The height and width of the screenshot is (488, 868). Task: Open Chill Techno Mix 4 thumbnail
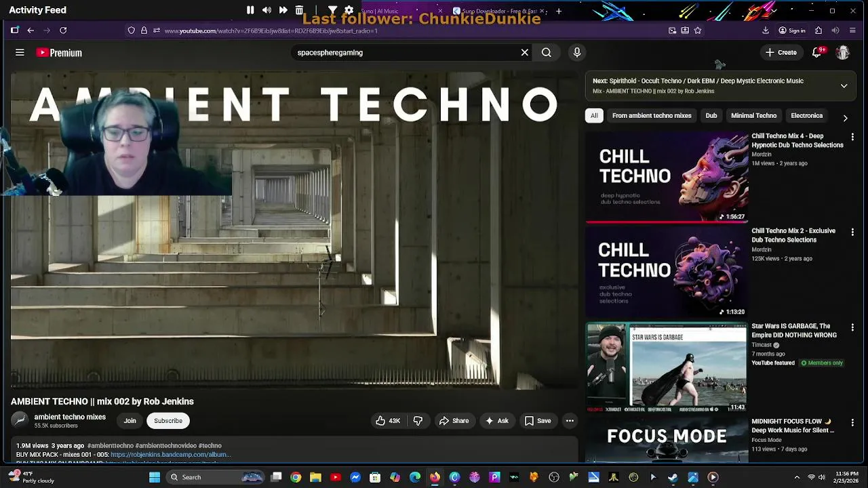pos(667,177)
